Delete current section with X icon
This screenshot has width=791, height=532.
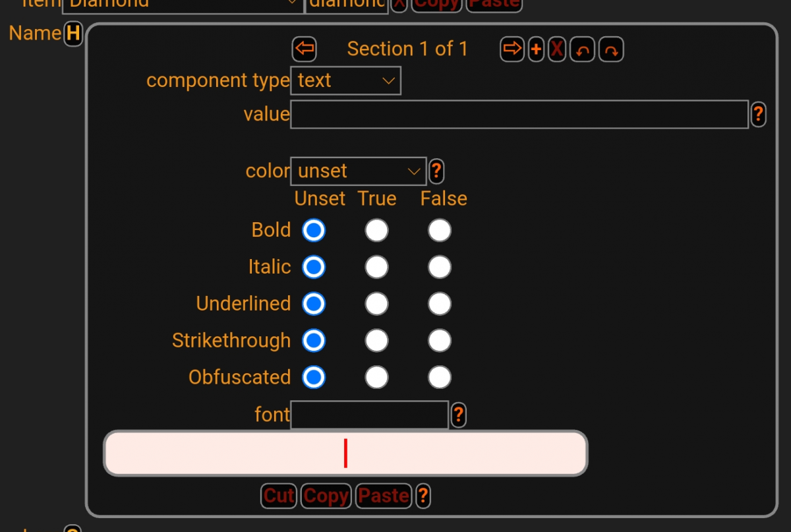(x=557, y=49)
